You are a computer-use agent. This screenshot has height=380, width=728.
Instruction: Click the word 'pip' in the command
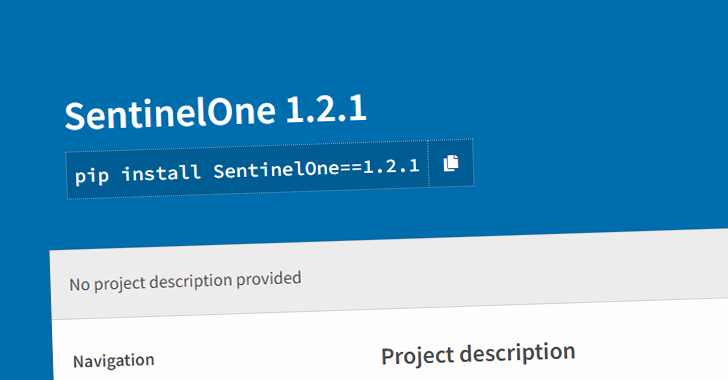click(92, 176)
